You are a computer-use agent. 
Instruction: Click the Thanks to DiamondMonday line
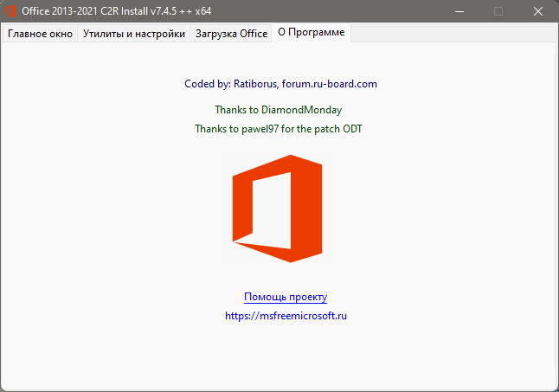pos(278,110)
